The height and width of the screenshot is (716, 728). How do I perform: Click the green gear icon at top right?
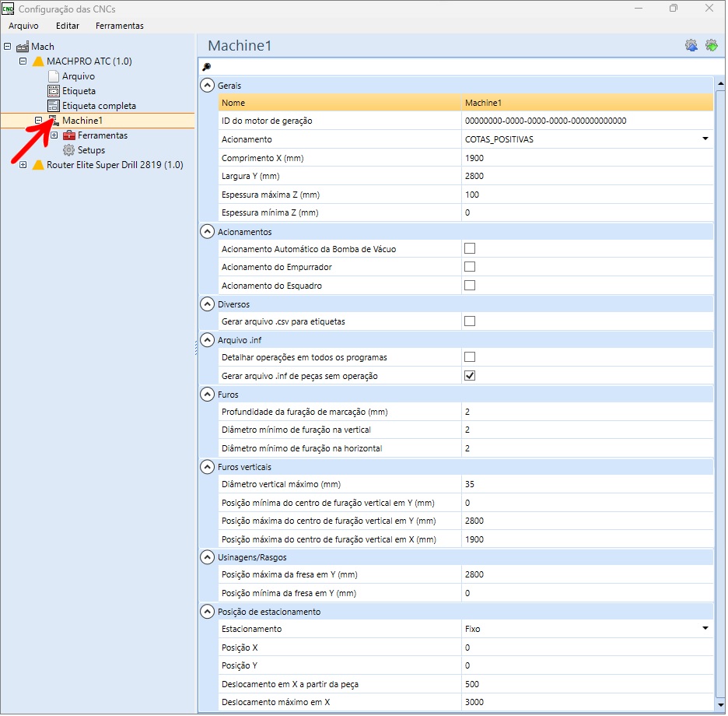coord(712,46)
